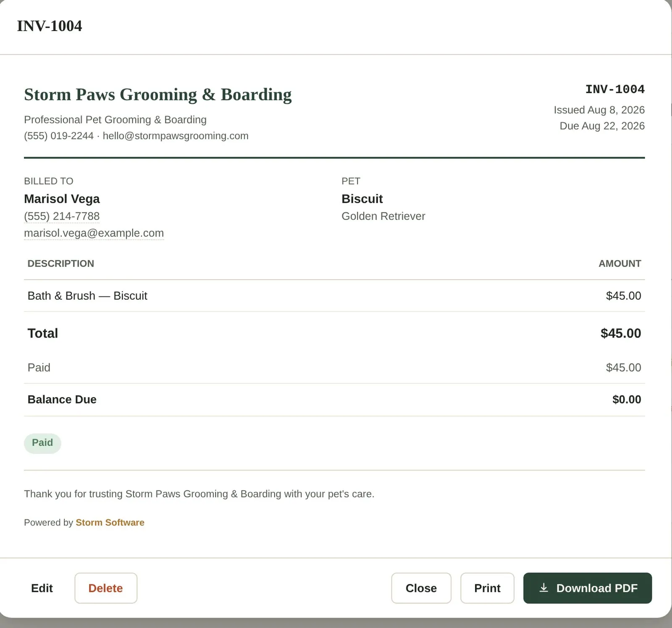
Task: Click the Total label
Action: (43, 333)
